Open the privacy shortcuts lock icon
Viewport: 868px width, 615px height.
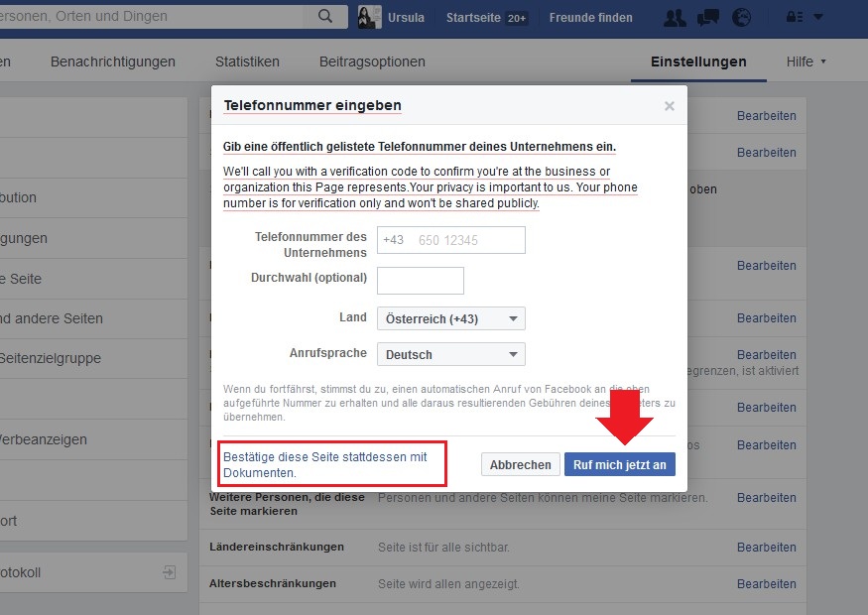(793, 17)
